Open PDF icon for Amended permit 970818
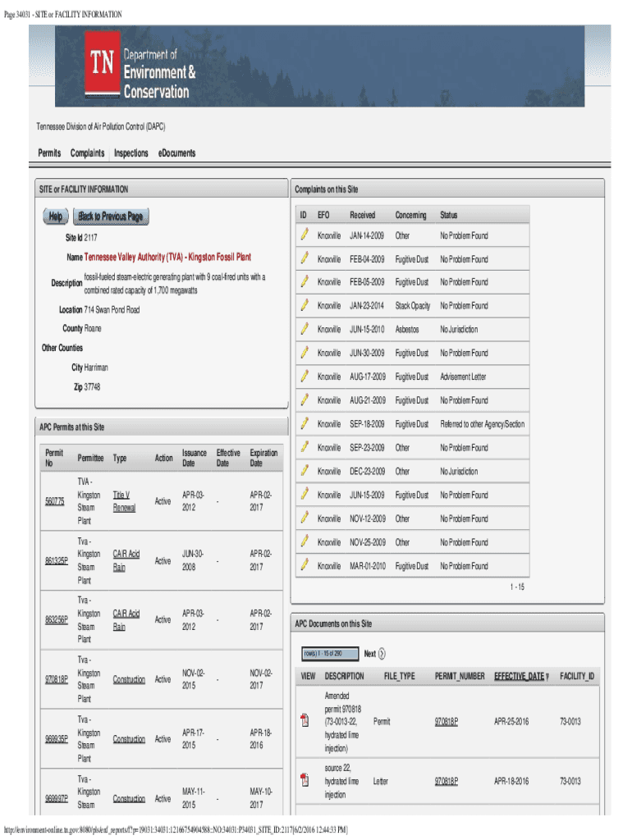Screen dimensions: 632x840 click(x=305, y=722)
